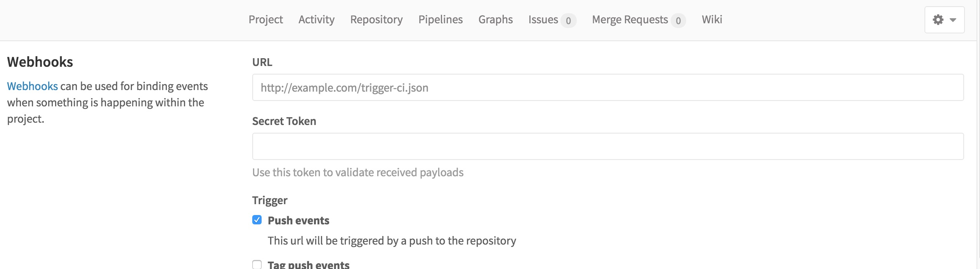Screen dimensions: 980x269
Task: Expand the gear dropdown caret arrow
Action: [953, 20]
